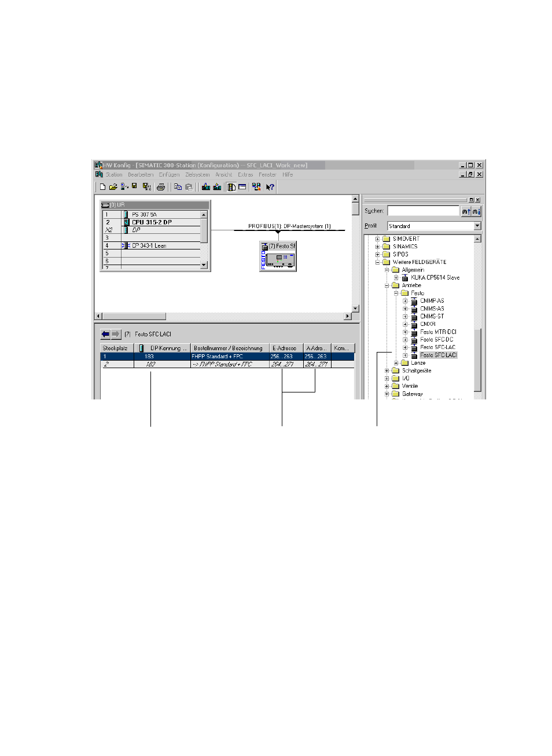Click the Save and compile toolbar icon

click(x=146, y=187)
